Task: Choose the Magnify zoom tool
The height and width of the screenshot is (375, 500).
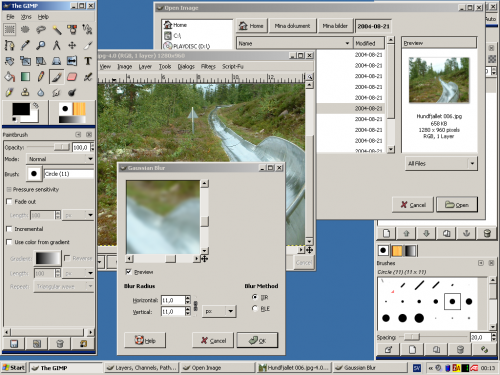Action: (x=41, y=45)
